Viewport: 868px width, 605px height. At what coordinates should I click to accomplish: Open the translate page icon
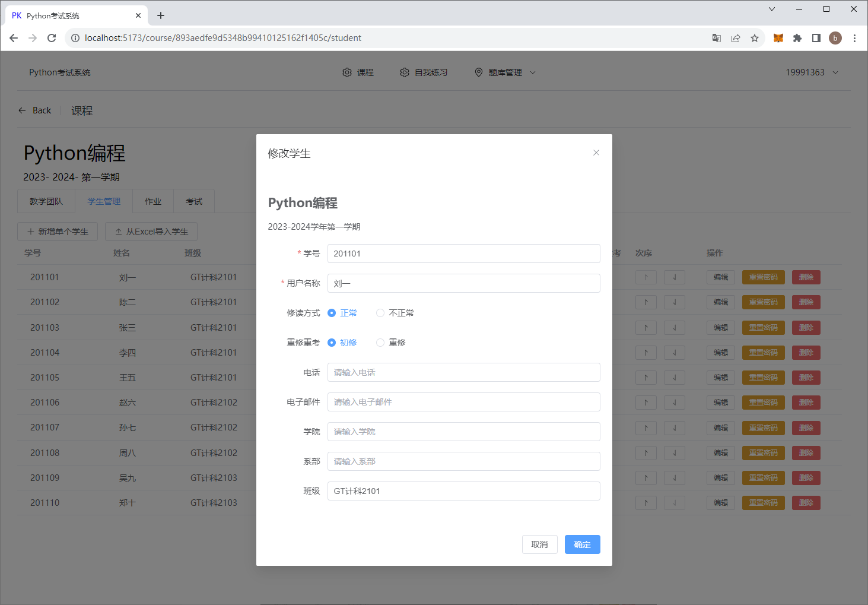717,38
